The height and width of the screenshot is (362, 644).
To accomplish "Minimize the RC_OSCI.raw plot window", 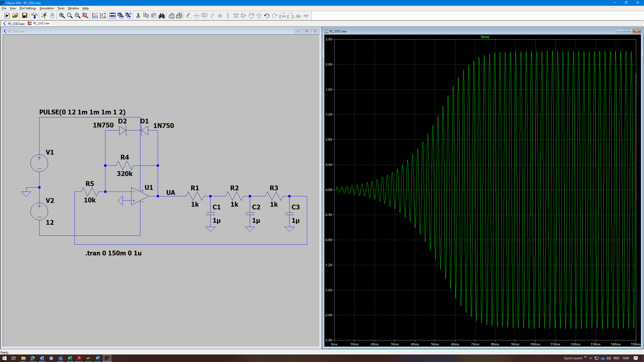I will point(620,31).
